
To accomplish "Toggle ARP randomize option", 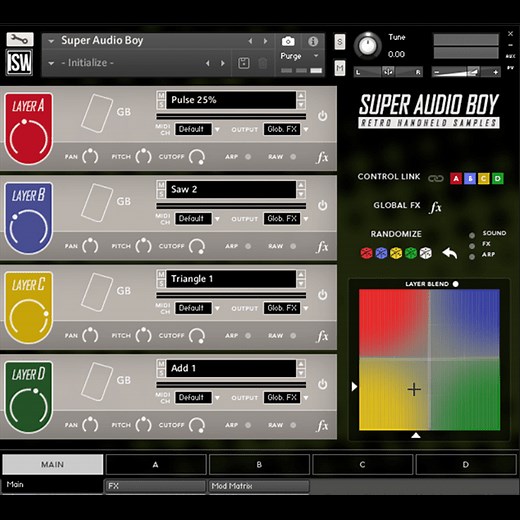I will pos(472,257).
